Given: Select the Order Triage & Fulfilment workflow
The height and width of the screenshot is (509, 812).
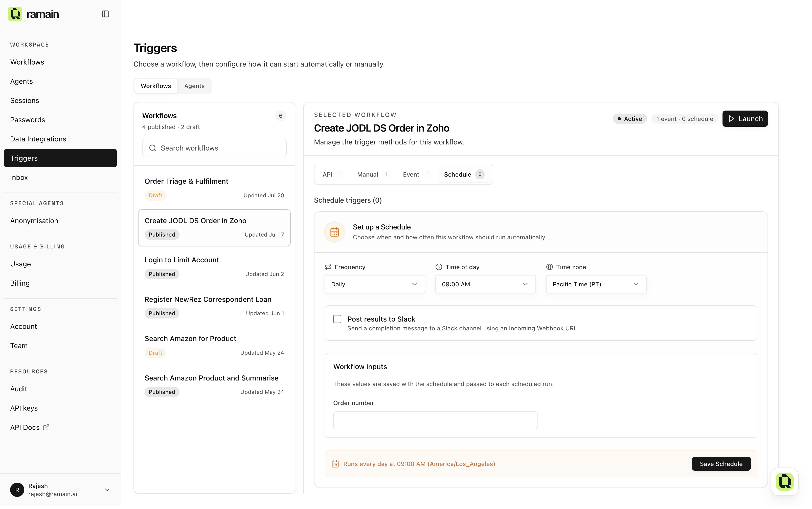Looking at the screenshot, I should point(215,188).
